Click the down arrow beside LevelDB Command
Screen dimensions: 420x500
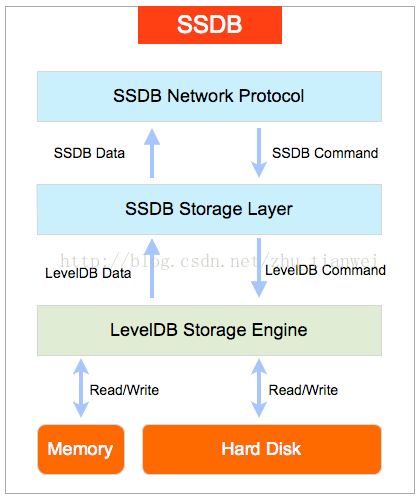259,268
